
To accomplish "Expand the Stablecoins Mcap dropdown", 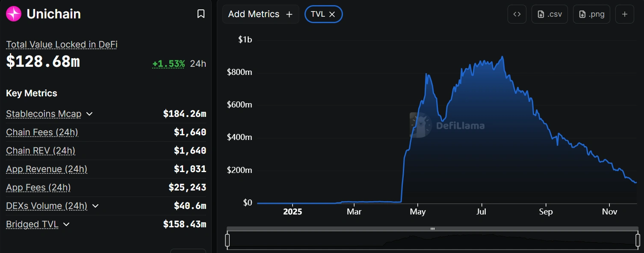I will click(x=89, y=114).
